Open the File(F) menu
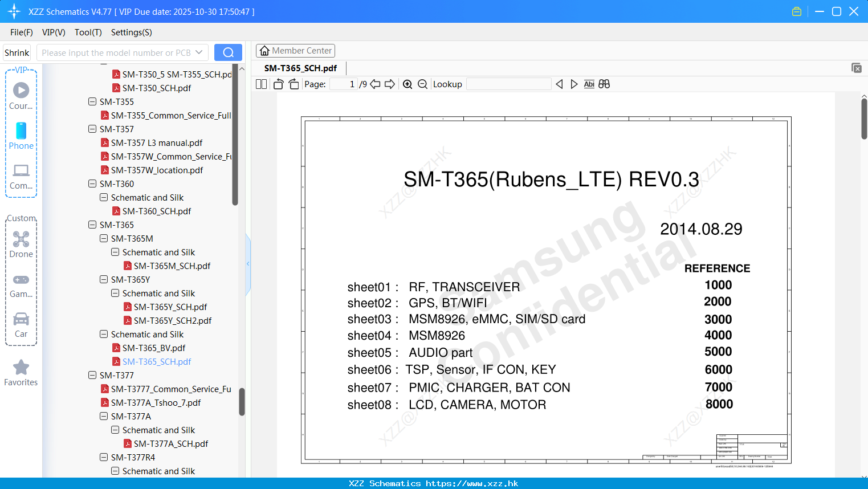This screenshot has width=868, height=489. (22, 32)
